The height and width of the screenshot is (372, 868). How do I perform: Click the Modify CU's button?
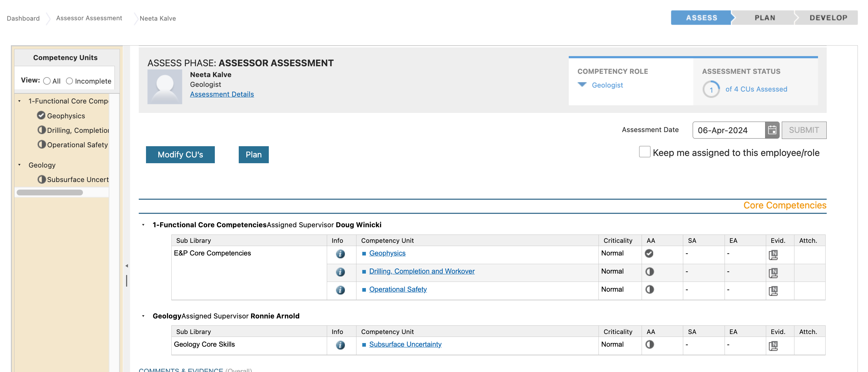[180, 155]
